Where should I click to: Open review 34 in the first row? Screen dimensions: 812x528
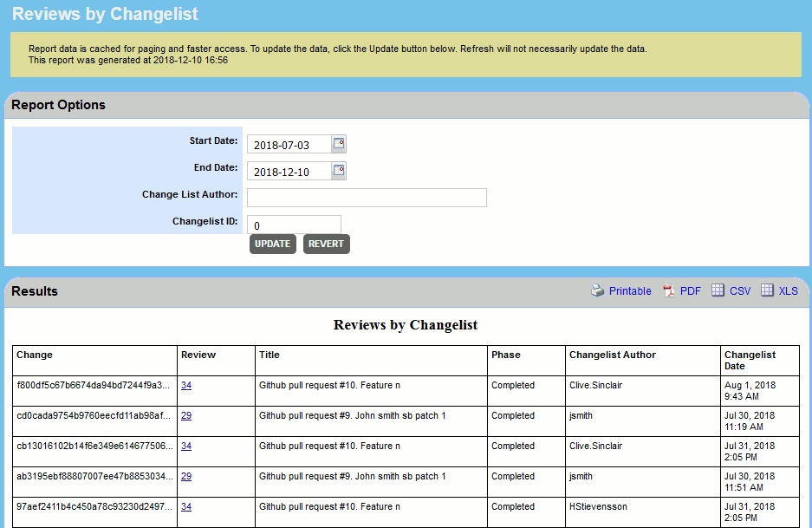click(185, 384)
